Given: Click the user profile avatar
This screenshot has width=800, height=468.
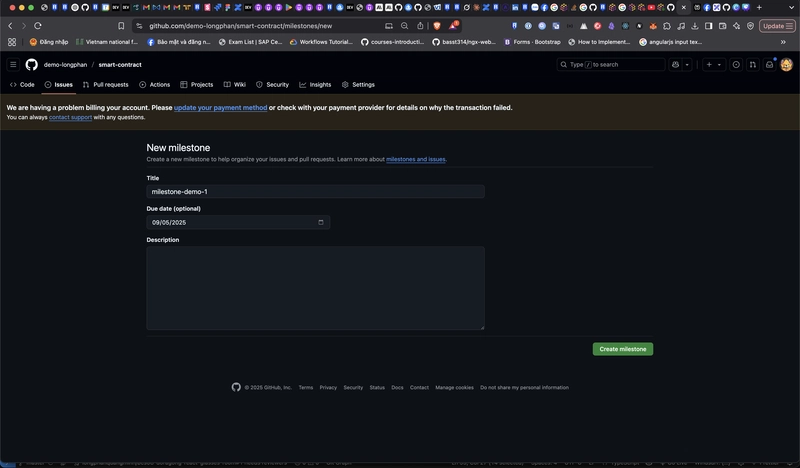Looking at the screenshot, I should coord(786,64).
